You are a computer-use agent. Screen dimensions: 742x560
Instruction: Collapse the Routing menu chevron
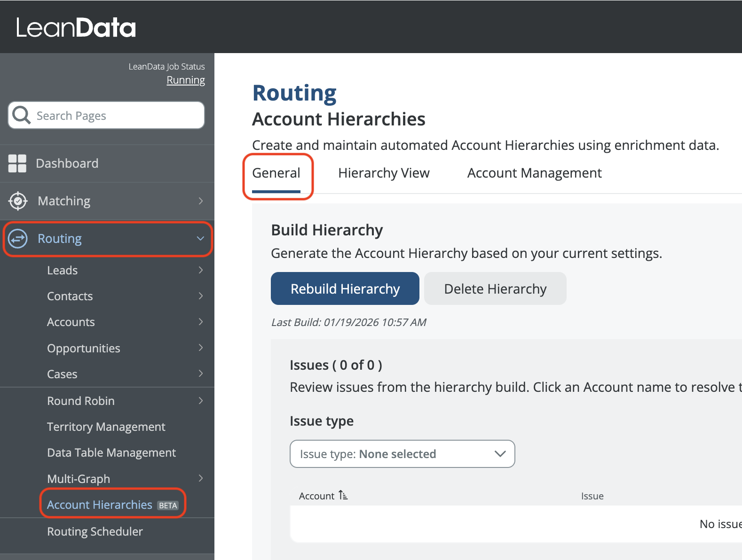200,239
